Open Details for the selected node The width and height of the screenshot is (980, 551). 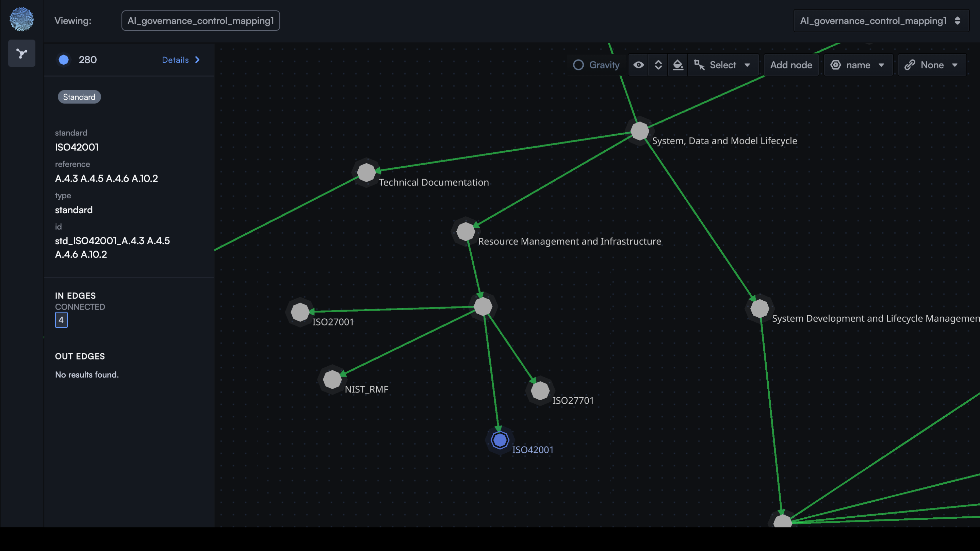point(175,60)
